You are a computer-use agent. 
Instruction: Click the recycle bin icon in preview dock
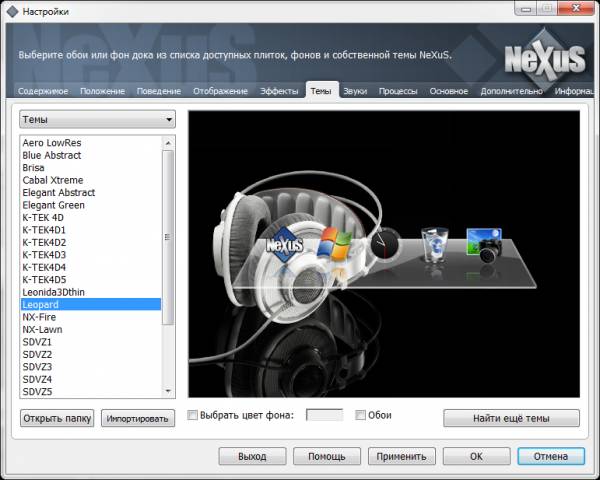(435, 245)
